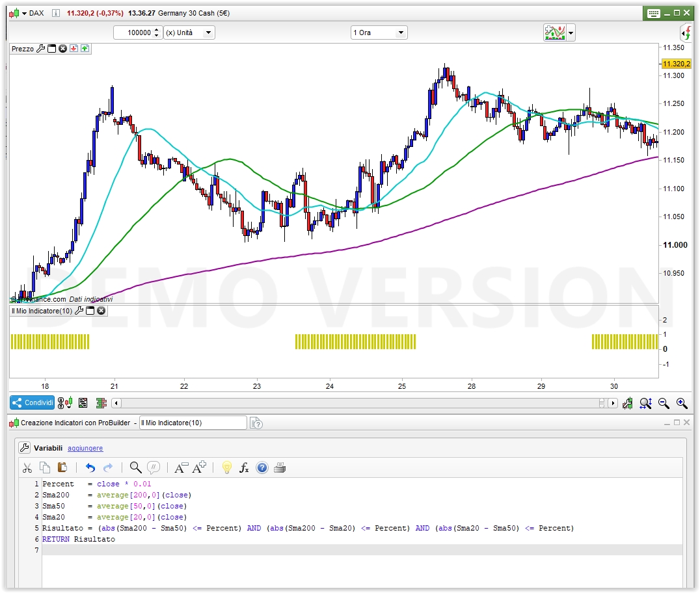
Task: Click the add indicator chart icon
Action: (555, 33)
